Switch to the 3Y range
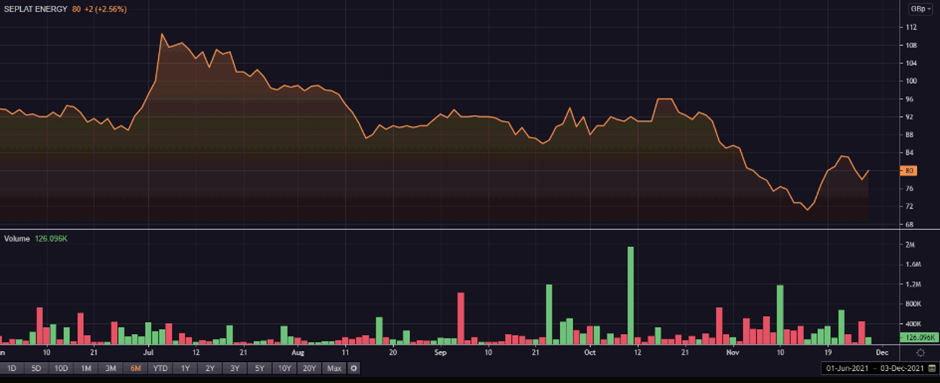Screen dimensions: 940x383 [234, 368]
